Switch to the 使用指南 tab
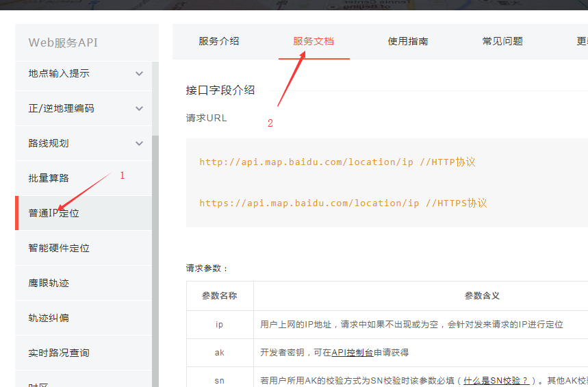Image resolution: width=588 pixels, height=387 pixels. 408,41
